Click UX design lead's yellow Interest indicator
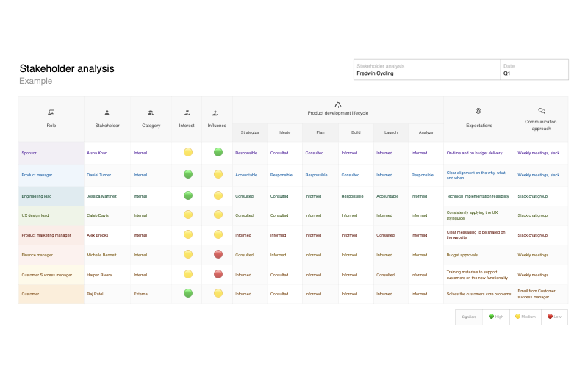588x385 pixels. point(188,215)
